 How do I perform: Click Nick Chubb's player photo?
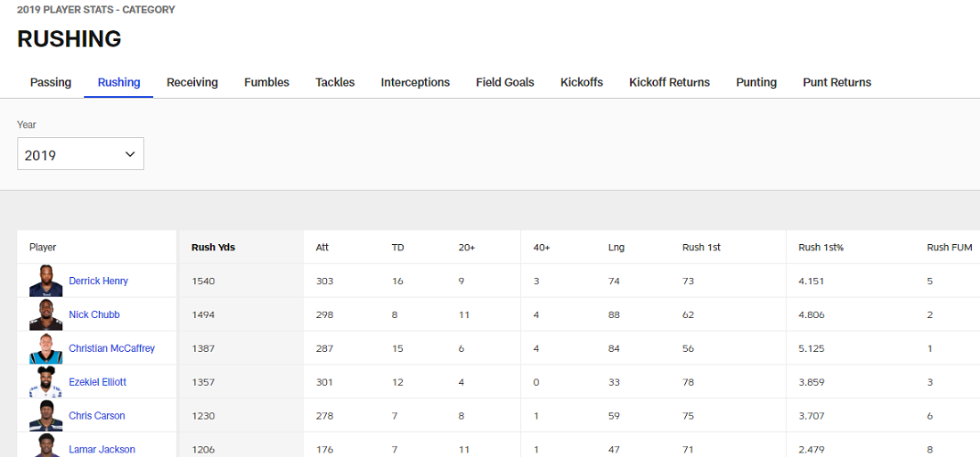(x=45, y=314)
